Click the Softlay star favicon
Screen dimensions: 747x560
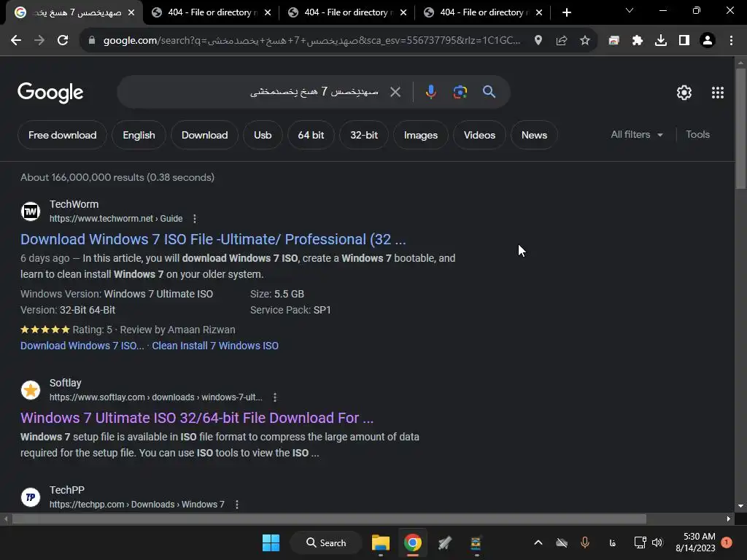pyautogui.click(x=31, y=390)
